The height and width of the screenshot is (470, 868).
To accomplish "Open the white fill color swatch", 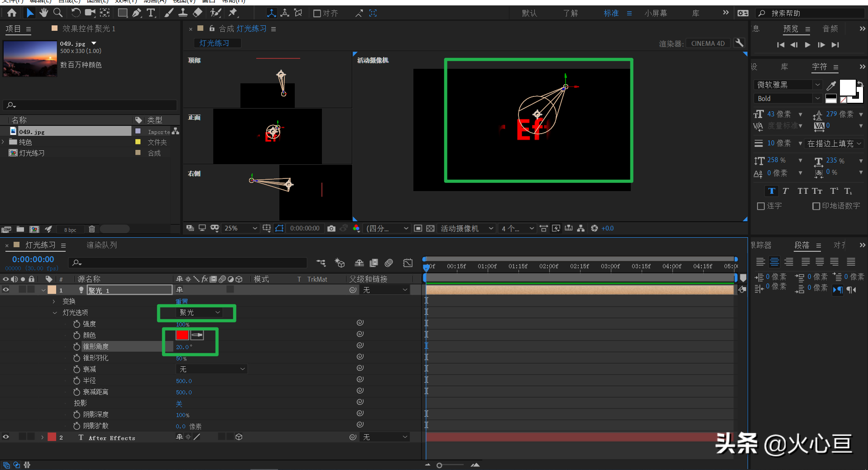I will click(848, 87).
